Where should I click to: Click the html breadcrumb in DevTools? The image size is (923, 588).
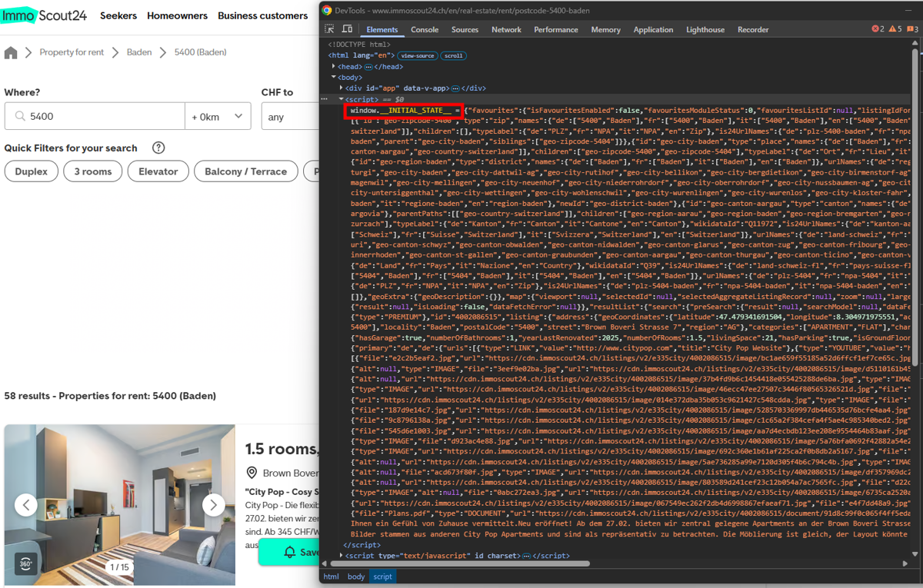331,576
